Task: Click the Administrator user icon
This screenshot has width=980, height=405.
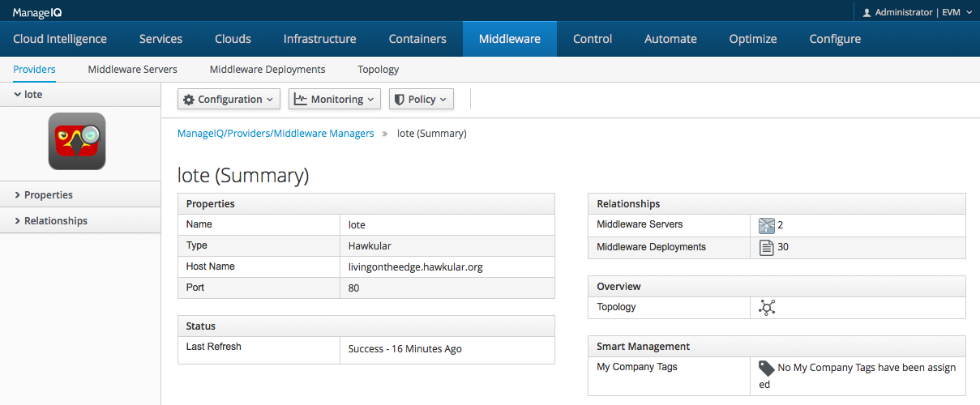Action: 867,13
